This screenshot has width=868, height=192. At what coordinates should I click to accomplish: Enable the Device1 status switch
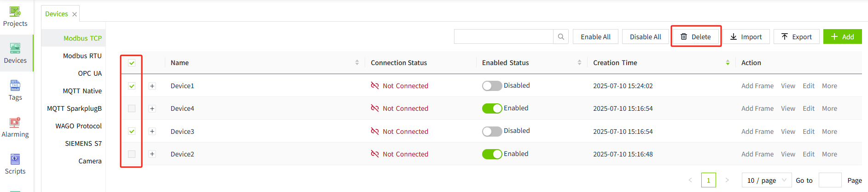click(x=492, y=86)
